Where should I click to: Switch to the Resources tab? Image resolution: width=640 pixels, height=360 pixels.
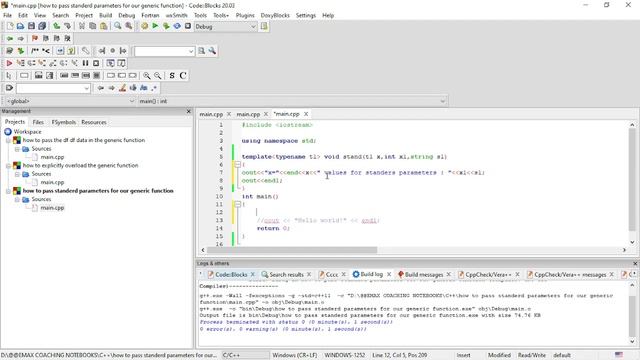94,122
